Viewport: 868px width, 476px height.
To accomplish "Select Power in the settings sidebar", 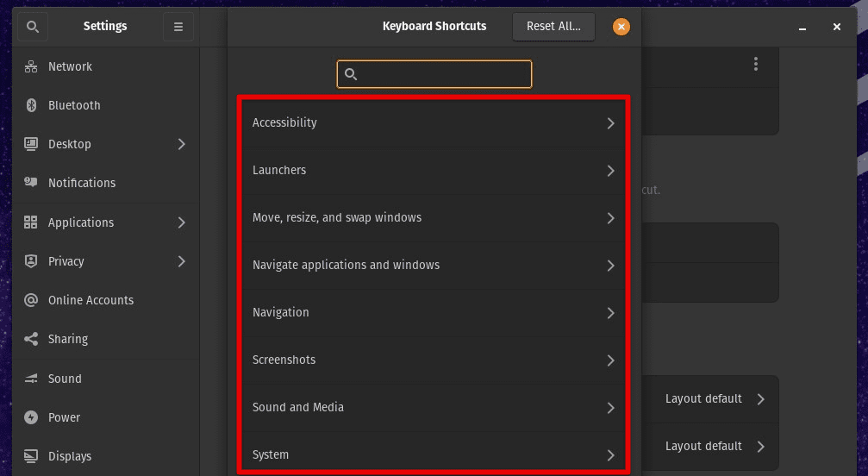I will click(105, 417).
